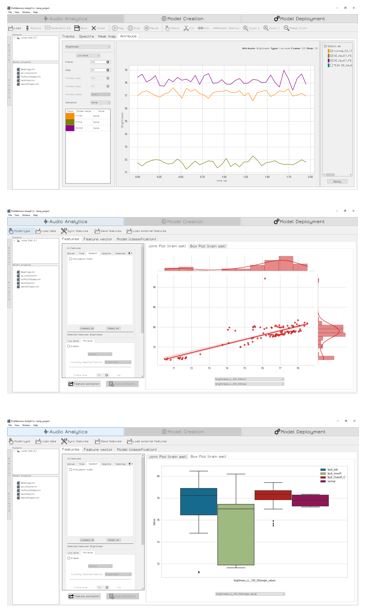Tick the first checkbox in the line chart's file list
Image resolution: width=366 pixels, height=615 pixels.
tap(18, 69)
